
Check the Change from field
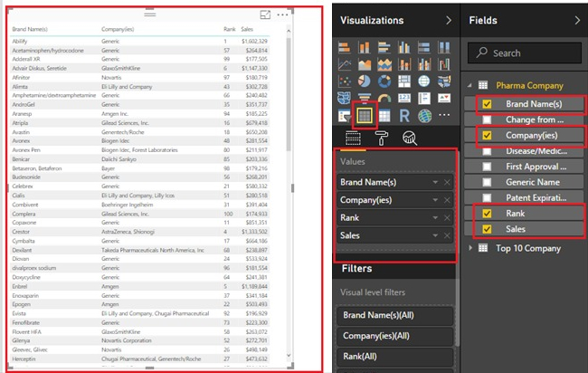487,120
